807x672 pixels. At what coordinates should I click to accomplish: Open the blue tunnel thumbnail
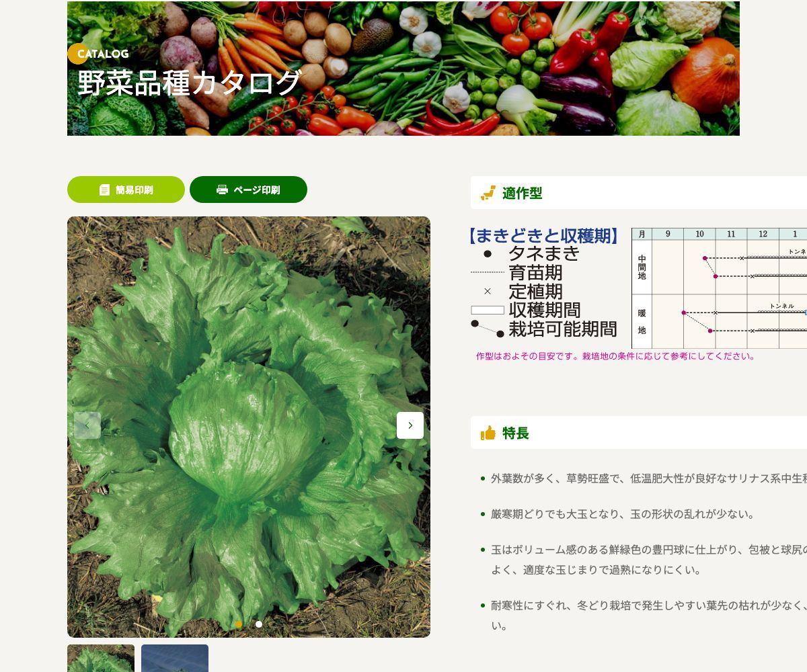point(175,659)
